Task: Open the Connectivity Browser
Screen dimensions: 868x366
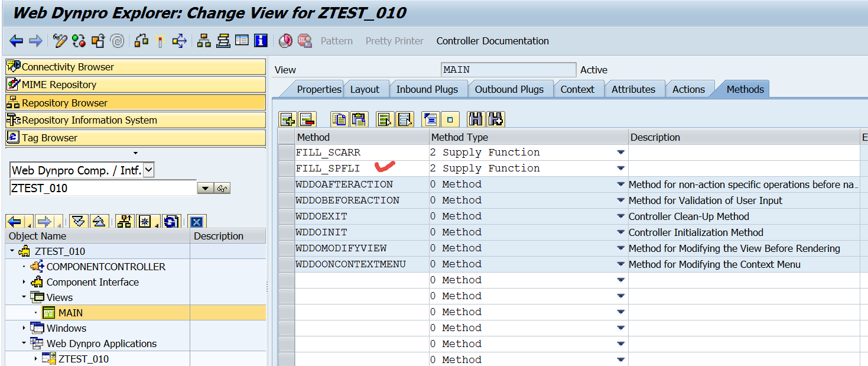Action: coord(136,67)
